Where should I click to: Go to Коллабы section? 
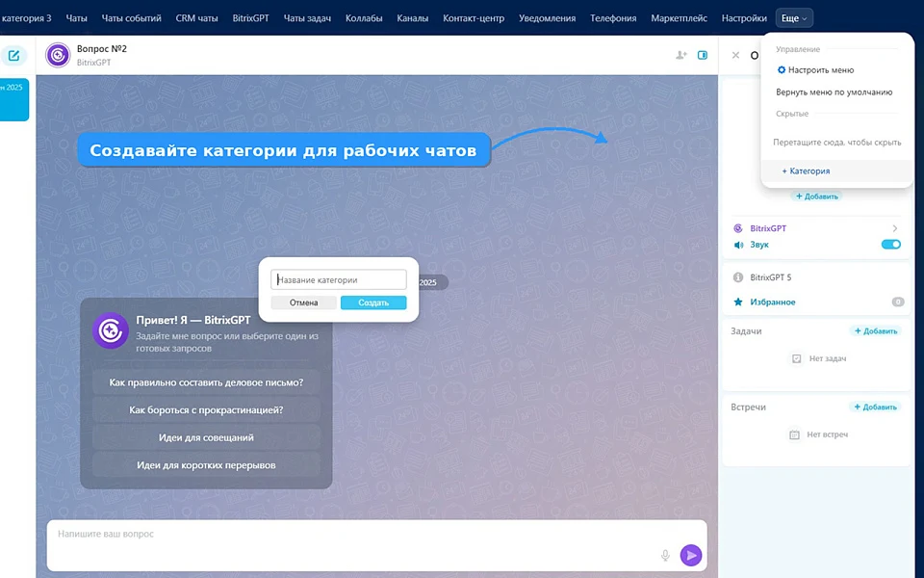364,18
